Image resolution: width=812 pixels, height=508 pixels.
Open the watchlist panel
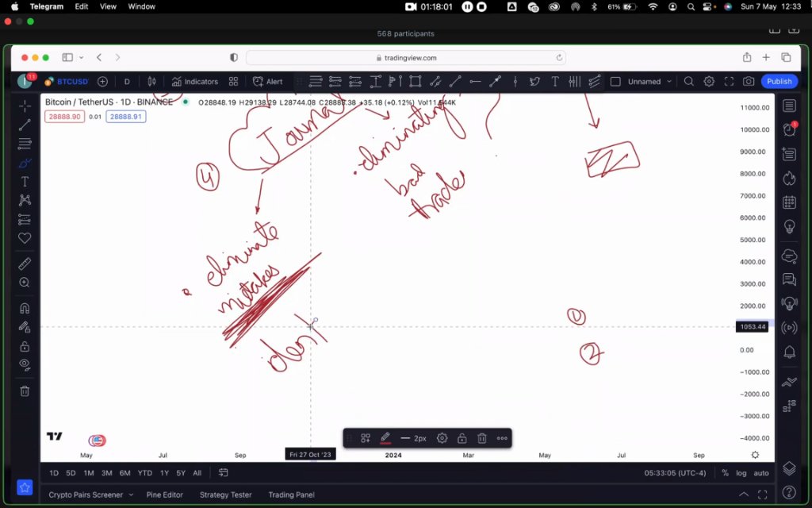tap(789, 106)
